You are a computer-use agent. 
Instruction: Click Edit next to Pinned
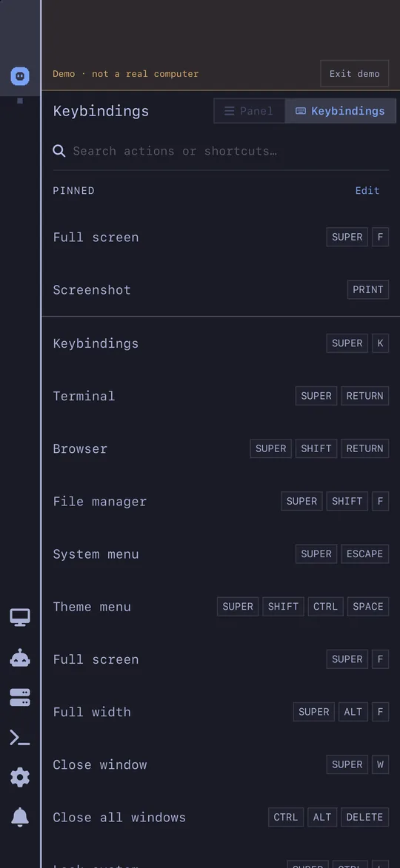(x=367, y=190)
